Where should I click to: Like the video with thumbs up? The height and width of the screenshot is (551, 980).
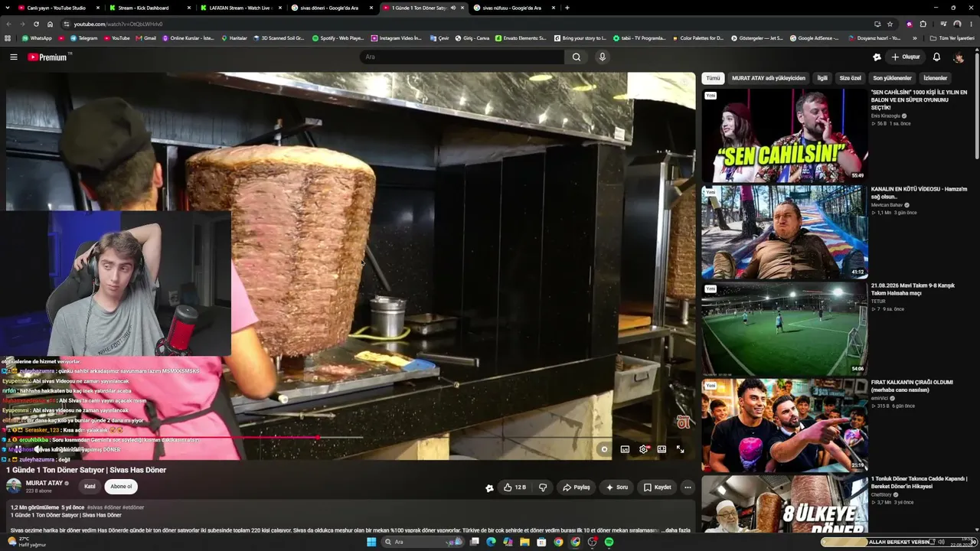click(514, 487)
